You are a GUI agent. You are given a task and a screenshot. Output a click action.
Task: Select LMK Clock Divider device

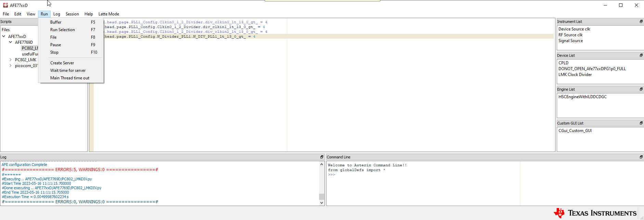tap(575, 75)
